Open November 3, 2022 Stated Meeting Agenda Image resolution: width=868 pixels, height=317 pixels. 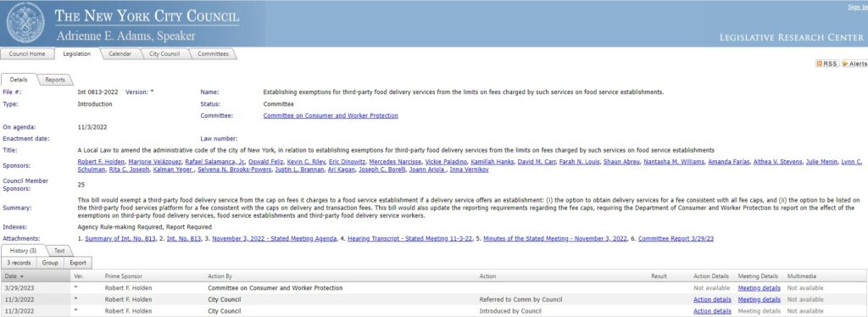click(274, 238)
